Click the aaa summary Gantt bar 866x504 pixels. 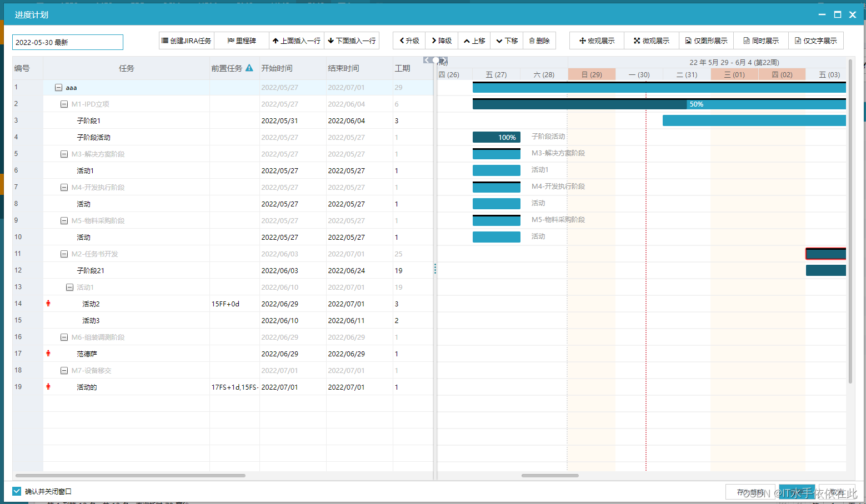tap(659, 87)
